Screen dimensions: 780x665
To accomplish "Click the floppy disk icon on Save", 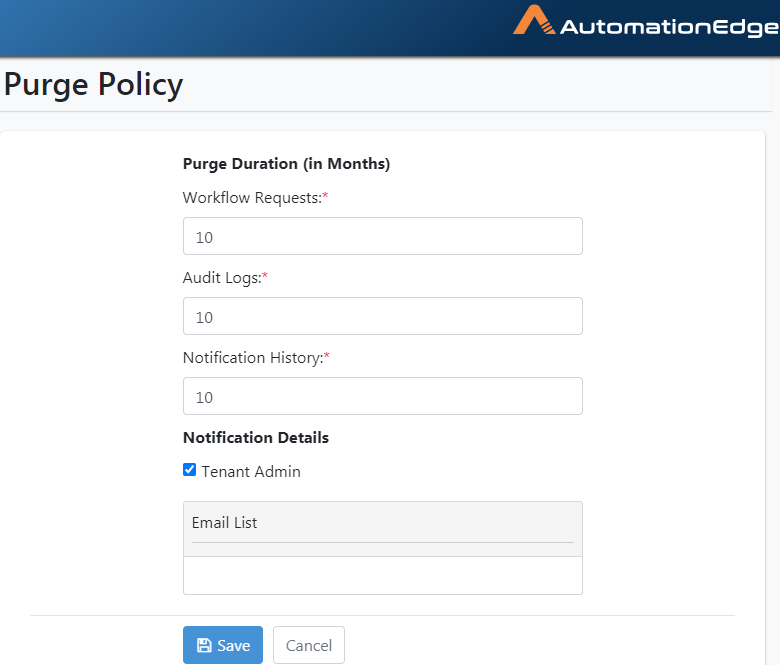I will pyautogui.click(x=204, y=645).
